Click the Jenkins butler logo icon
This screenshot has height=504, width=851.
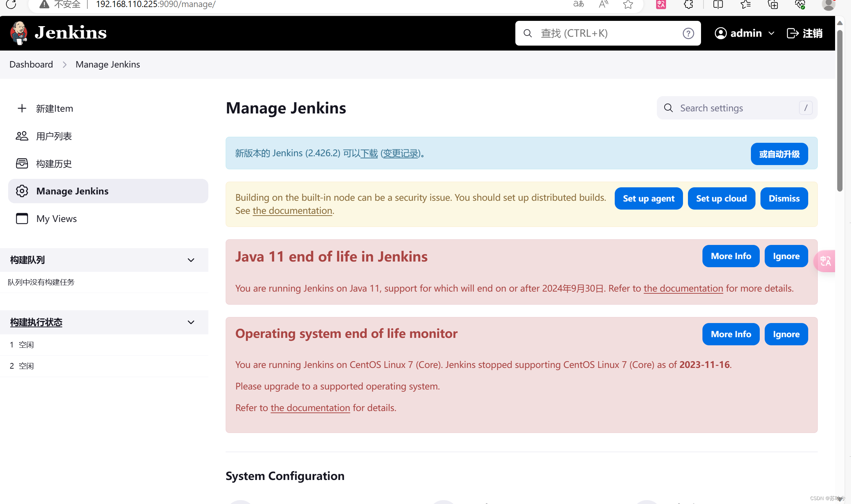19,33
